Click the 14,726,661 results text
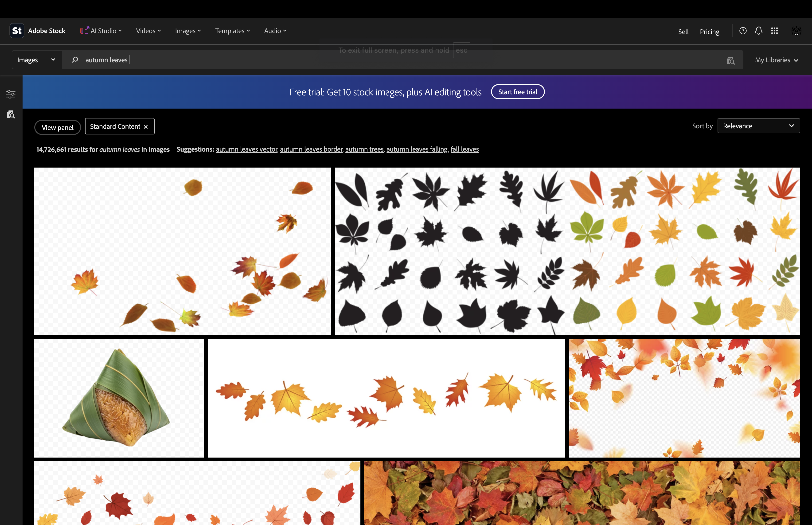Viewport: 812px width, 525px height. click(103, 149)
